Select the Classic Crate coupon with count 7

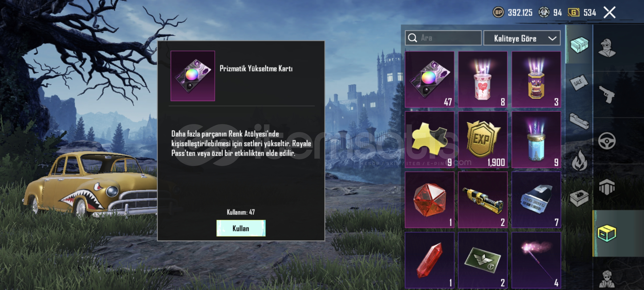pyautogui.click(x=536, y=200)
